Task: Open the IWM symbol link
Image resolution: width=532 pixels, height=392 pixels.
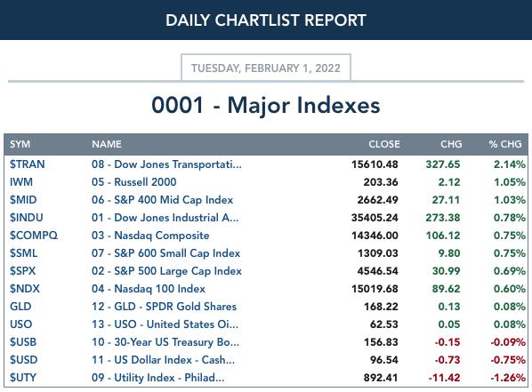Action: 21,182
